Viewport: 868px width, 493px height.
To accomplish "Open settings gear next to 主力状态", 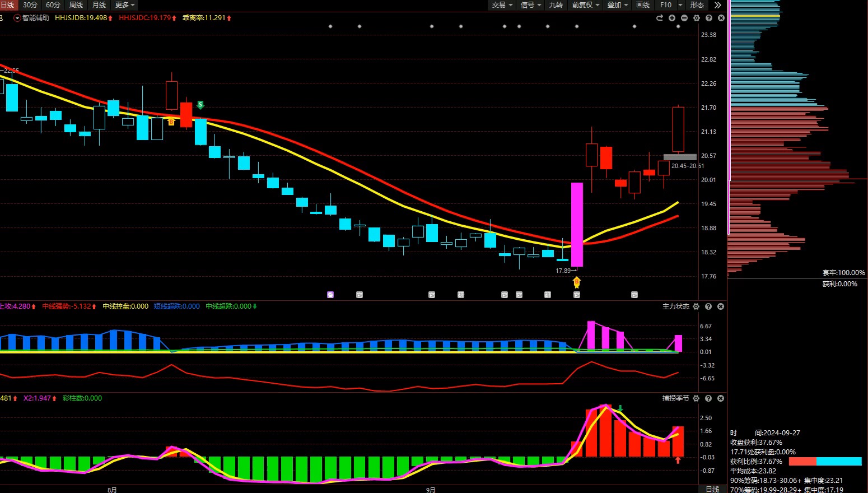I will [x=696, y=306].
